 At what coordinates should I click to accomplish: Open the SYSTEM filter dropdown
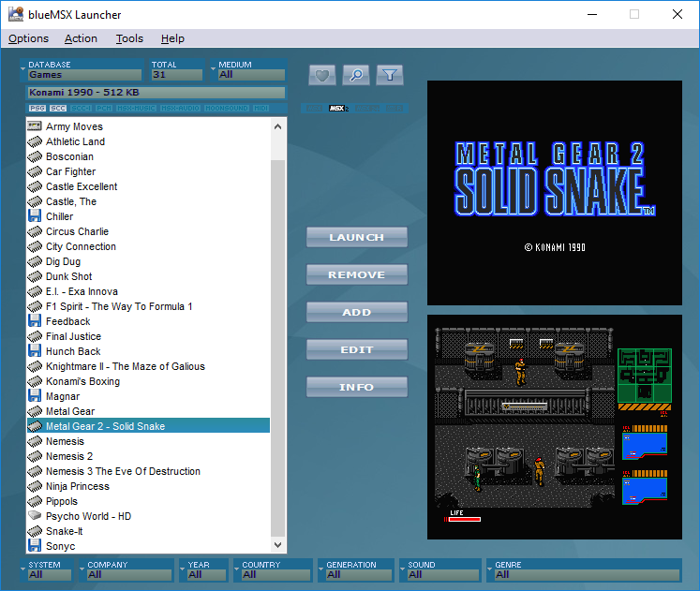pyautogui.click(x=47, y=570)
